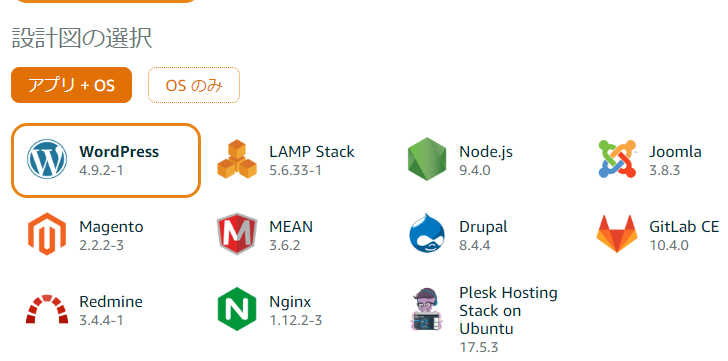This screenshot has width=728, height=361.
Task: Select the LAMP Stack label text
Action: pyautogui.click(x=312, y=152)
